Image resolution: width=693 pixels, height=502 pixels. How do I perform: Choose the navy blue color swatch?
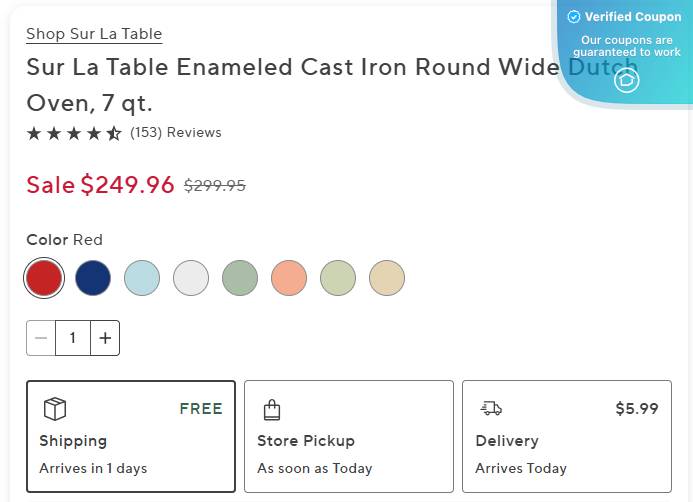tap(93, 278)
